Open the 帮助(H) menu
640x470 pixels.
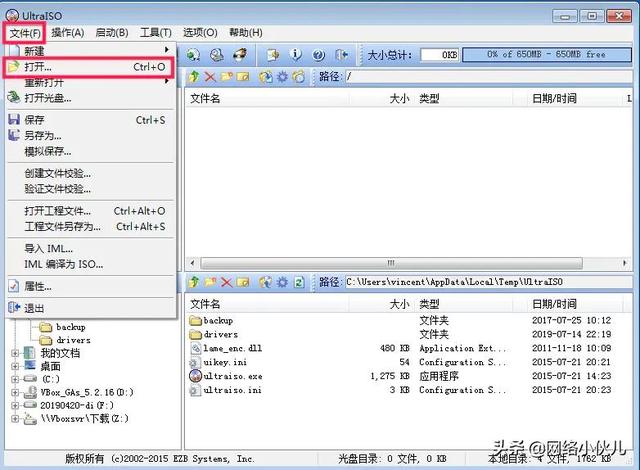tap(246, 33)
